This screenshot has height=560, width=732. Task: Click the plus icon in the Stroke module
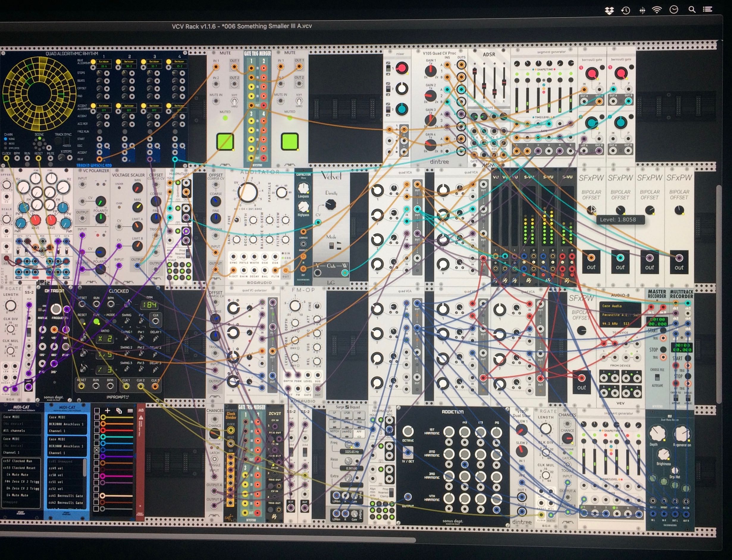pyautogui.click(x=107, y=411)
